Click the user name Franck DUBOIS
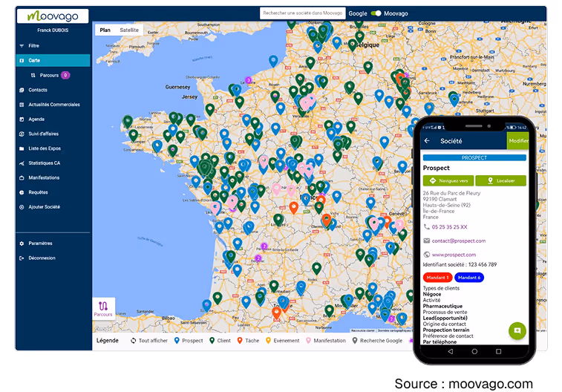Screen dimensions: 562x392 tap(53, 30)
